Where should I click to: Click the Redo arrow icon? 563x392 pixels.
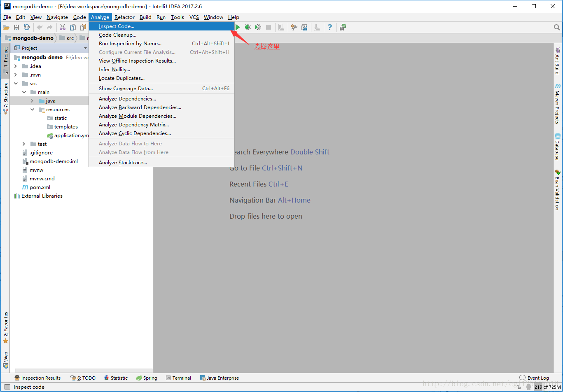pos(50,27)
